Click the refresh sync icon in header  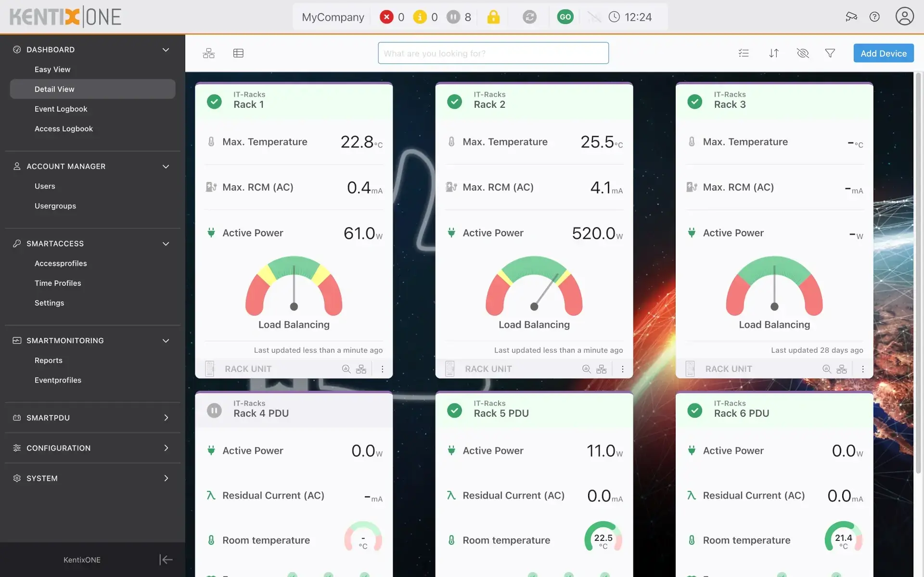[x=529, y=17]
